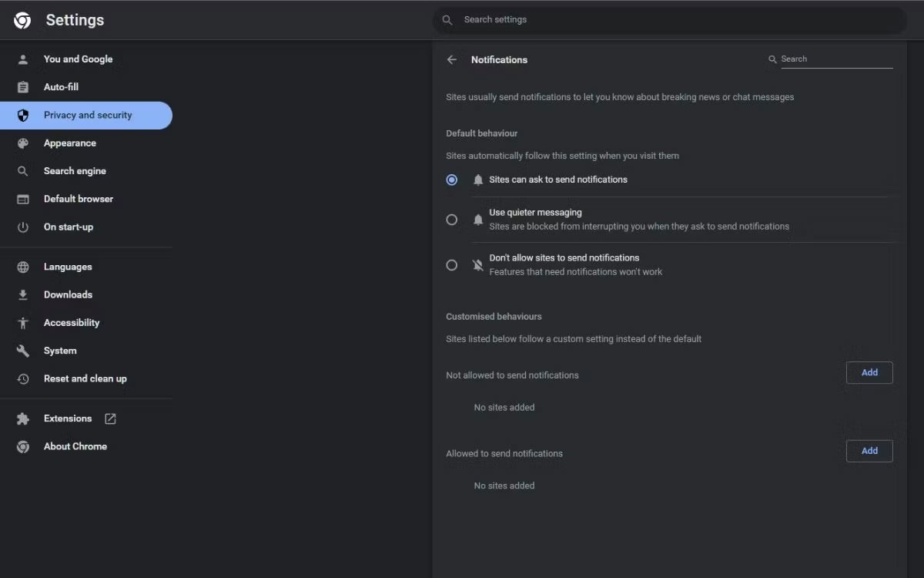Screen dimensions: 924x578
Task: Select the Downloads arrow icon
Action: coord(23,294)
